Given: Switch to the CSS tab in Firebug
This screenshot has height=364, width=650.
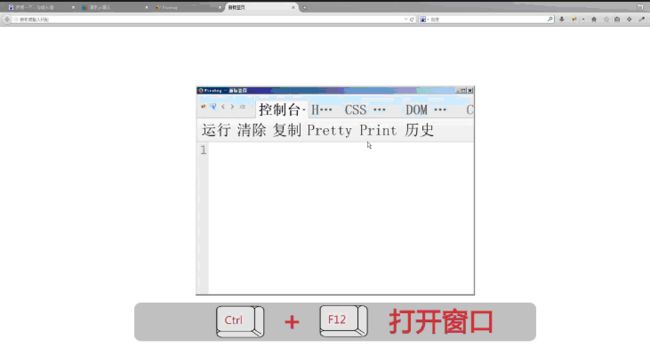Looking at the screenshot, I should pyautogui.click(x=365, y=110).
